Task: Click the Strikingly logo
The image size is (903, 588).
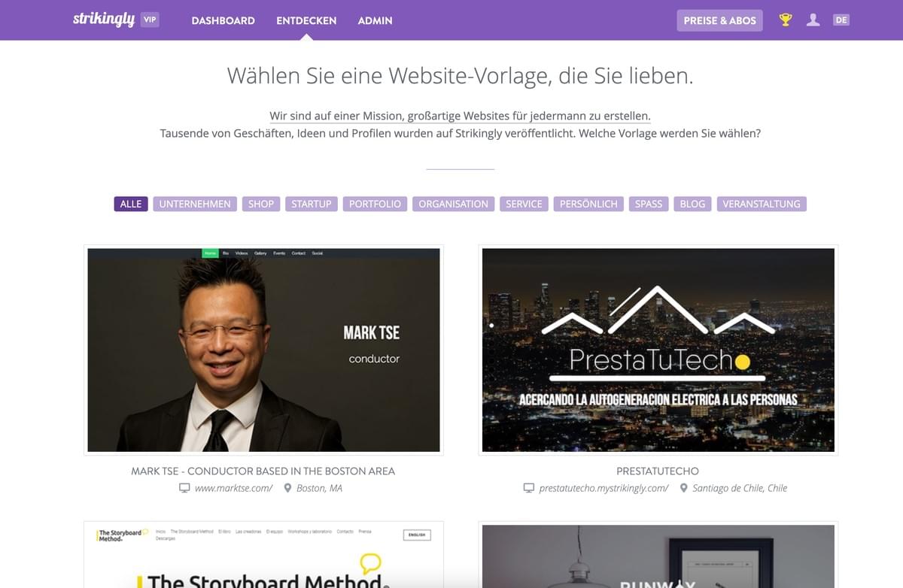Action: 104,20
